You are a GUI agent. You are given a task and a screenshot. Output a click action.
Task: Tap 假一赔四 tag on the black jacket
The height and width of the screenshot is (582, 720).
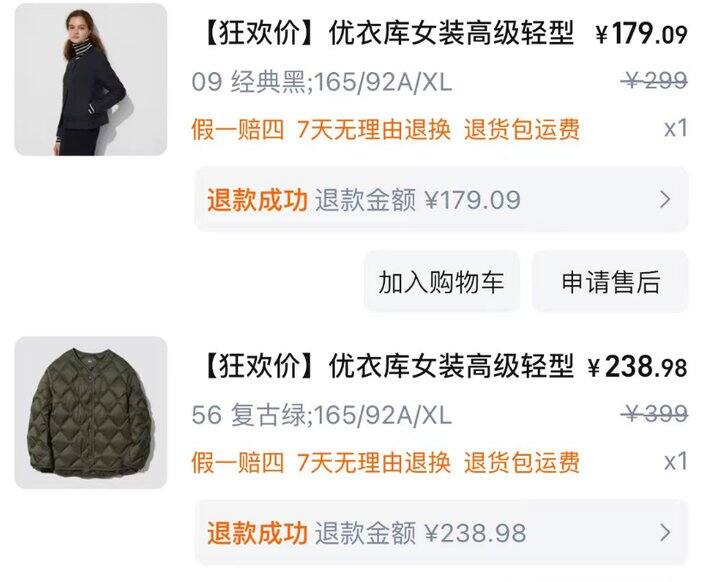tap(238, 129)
